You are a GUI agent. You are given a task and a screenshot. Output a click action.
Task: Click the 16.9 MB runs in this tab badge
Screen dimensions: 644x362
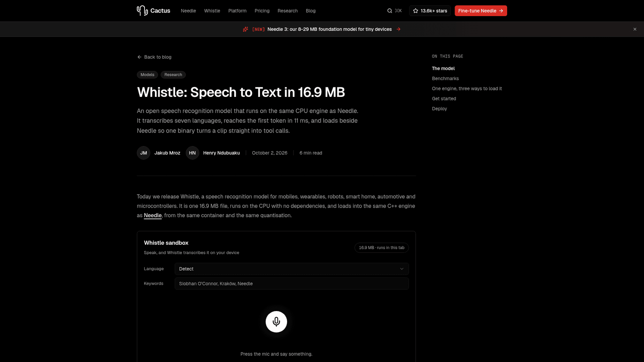coord(381,248)
